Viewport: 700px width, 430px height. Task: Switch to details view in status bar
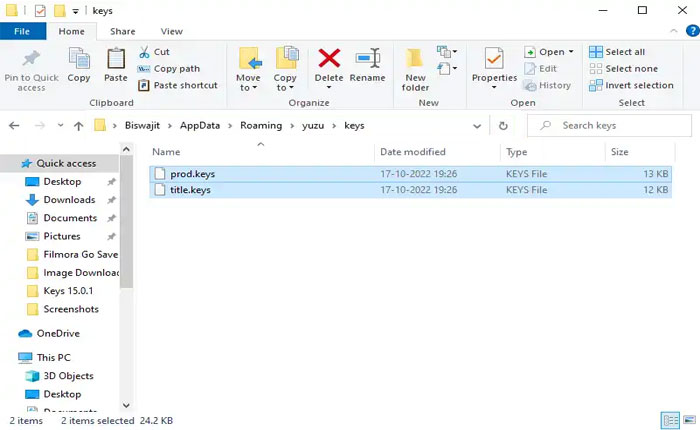point(669,420)
